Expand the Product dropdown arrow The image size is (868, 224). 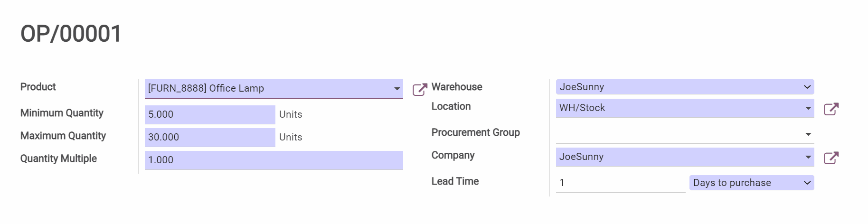pos(396,89)
